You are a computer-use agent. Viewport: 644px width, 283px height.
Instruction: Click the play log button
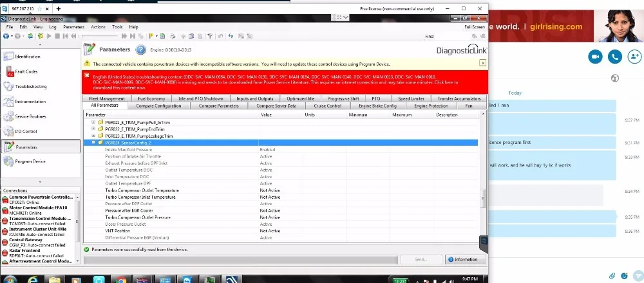coord(49,36)
